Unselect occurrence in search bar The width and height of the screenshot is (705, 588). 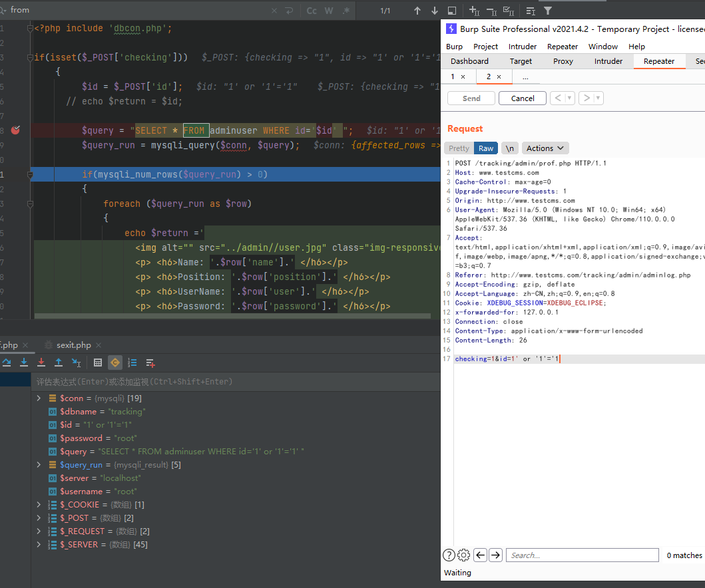pos(491,11)
